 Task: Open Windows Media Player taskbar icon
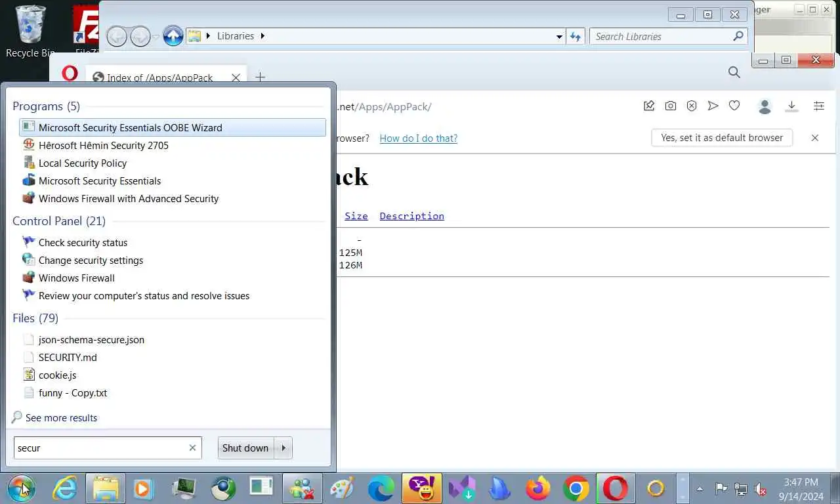click(142, 488)
